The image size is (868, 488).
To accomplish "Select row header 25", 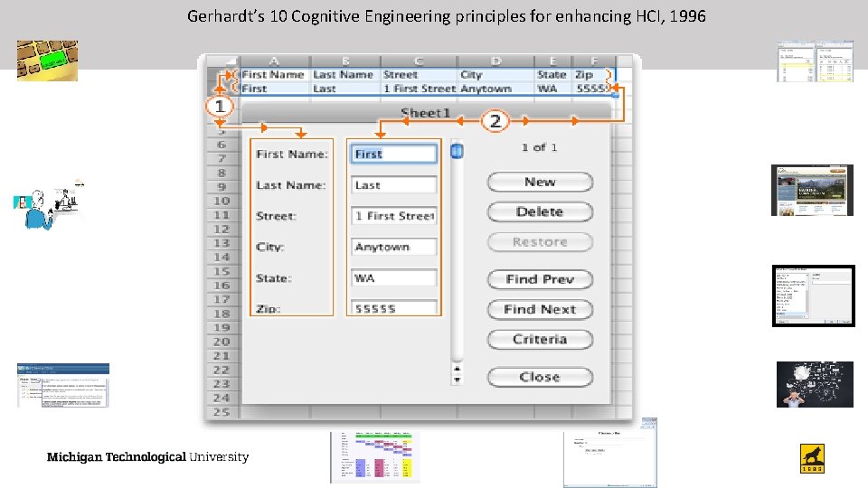I will coord(222,412).
